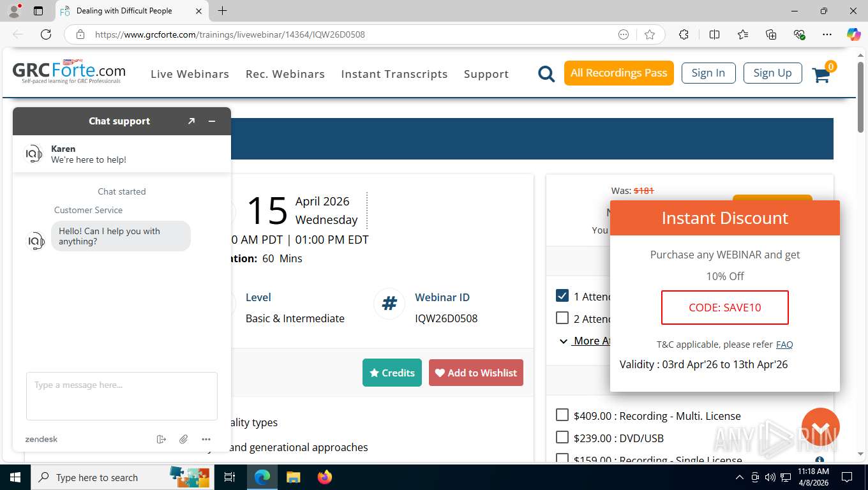This screenshot has width=868, height=490.
Task: Open Task View on the taskbar
Action: coord(230,477)
